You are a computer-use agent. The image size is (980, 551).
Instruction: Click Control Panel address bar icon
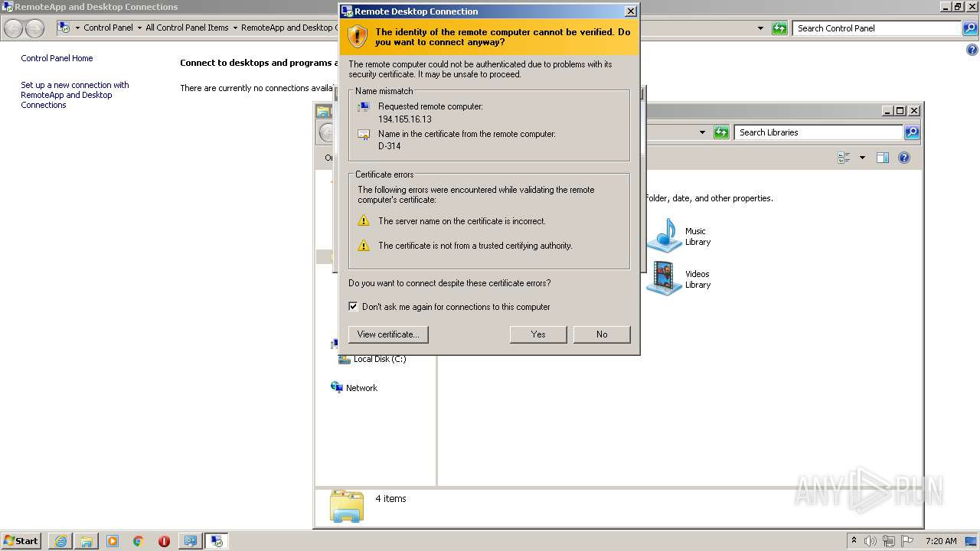[64, 28]
